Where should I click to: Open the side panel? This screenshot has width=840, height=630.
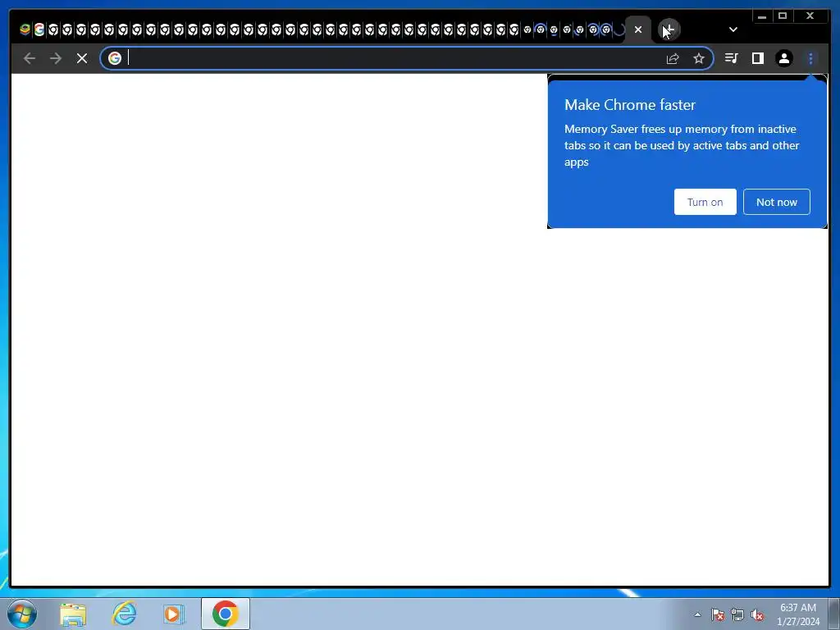tap(757, 58)
